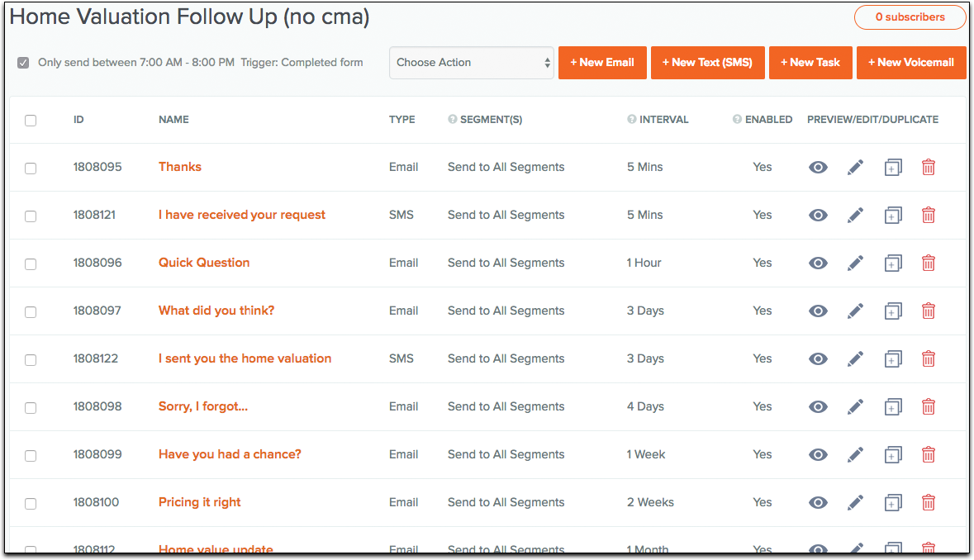Edit the Quick Question email
The image size is (974, 560).
855,263
